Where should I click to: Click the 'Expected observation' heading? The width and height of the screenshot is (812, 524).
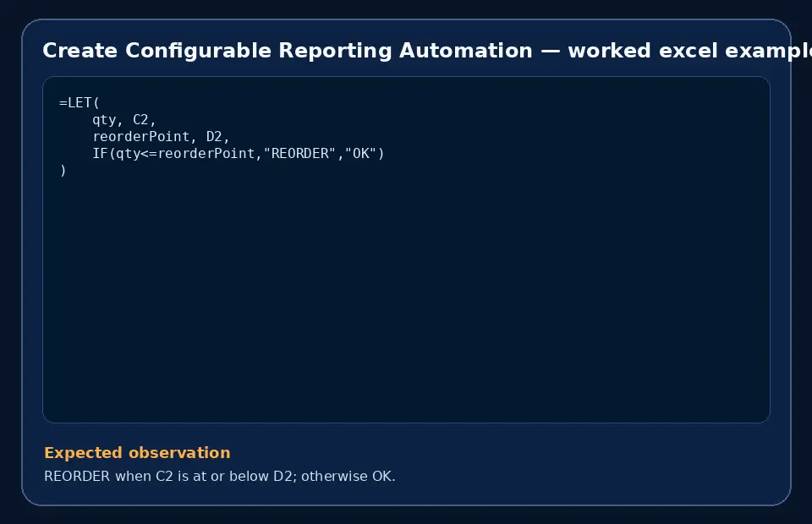(x=137, y=453)
